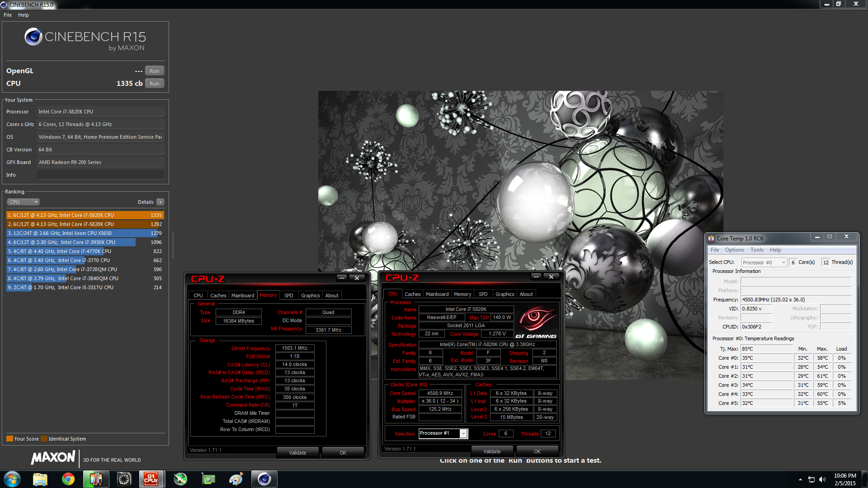Switch to Caches tab in CPU-Z Memory window

click(x=218, y=296)
